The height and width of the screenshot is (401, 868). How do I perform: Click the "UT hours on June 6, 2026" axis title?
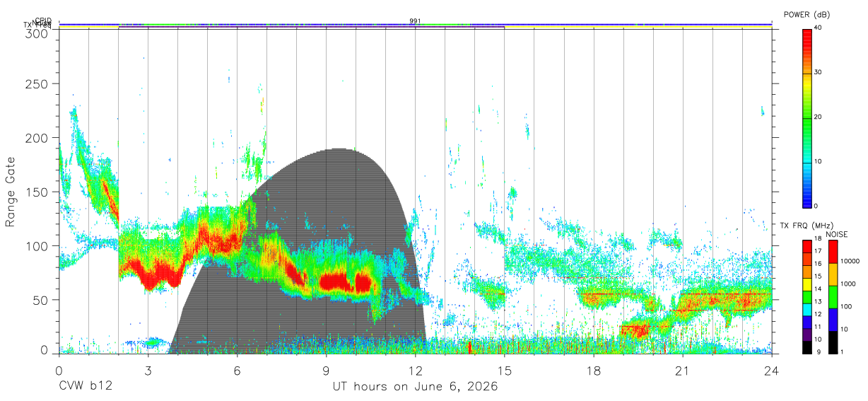415,387
